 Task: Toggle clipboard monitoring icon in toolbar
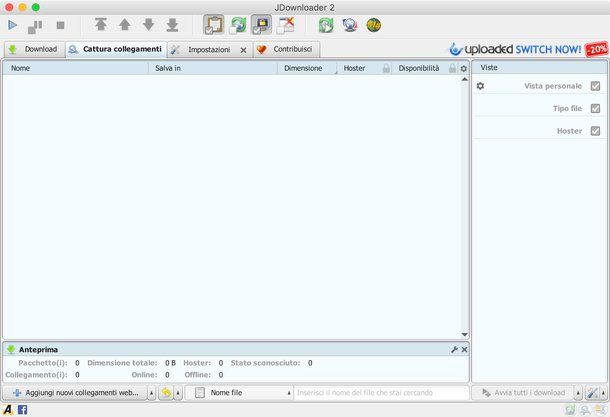[214, 25]
